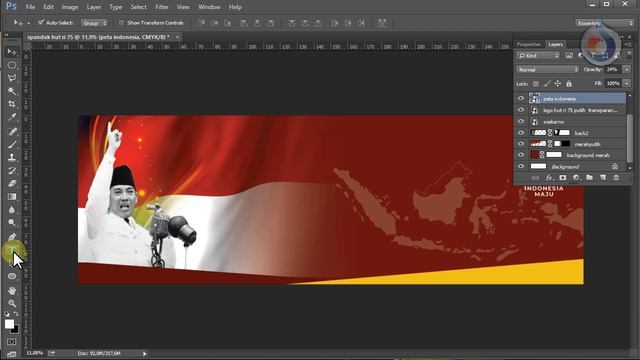Hide the merahputih layer
Viewport: 640px width, 360px height.
(x=521, y=144)
